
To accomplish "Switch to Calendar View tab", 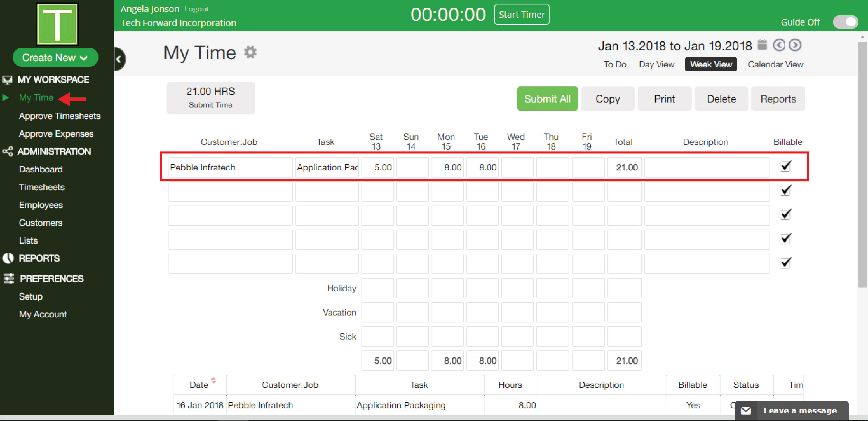I will [x=775, y=64].
